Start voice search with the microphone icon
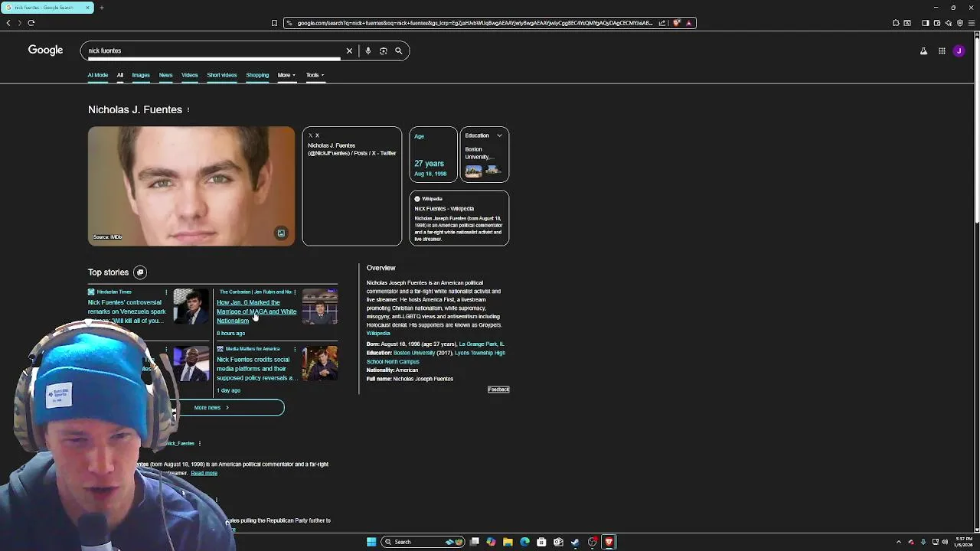The image size is (980, 551). [x=367, y=51]
